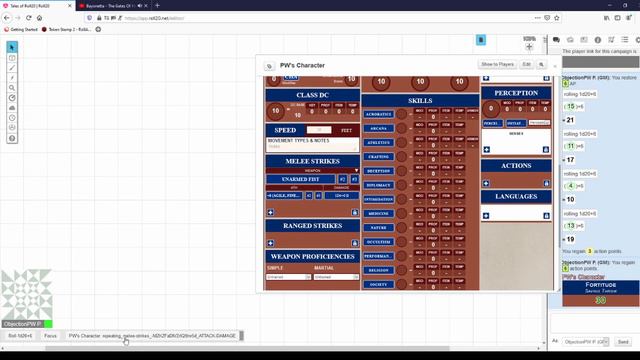The image size is (640, 360).
Task: Roll the Nature skill
Action: pos(379,228)
